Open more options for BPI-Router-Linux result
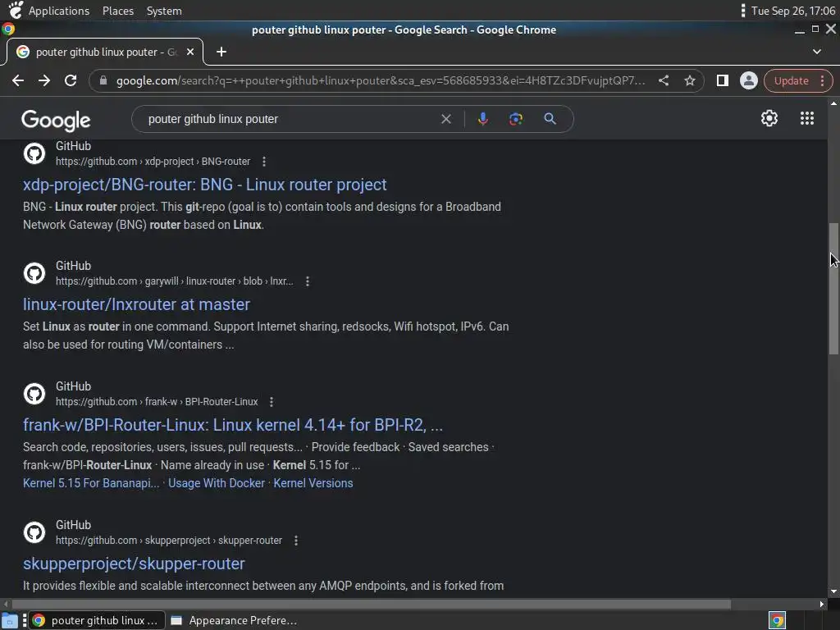The image size is (840, 630). [x=272, y=402]
